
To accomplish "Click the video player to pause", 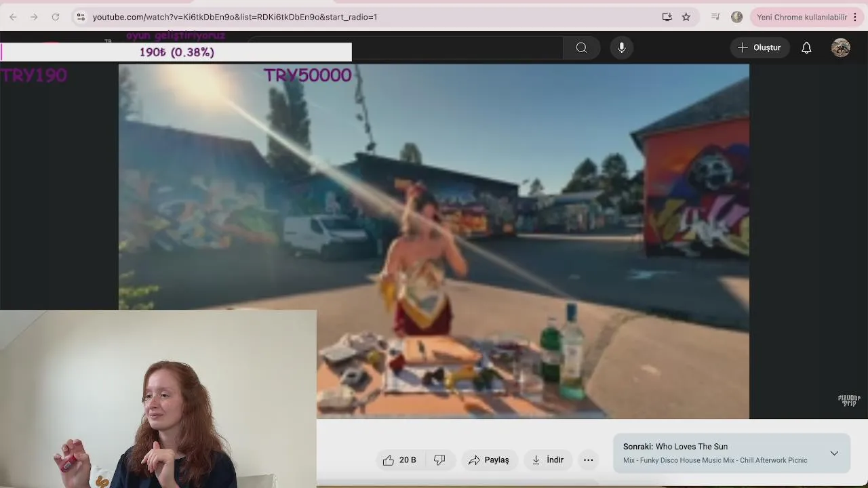I will pos(434,241).
